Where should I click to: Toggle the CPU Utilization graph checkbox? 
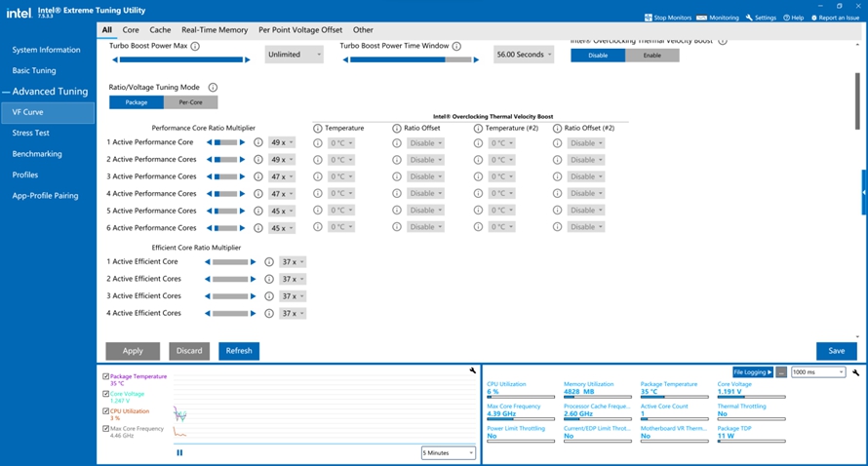click(105, 411)
